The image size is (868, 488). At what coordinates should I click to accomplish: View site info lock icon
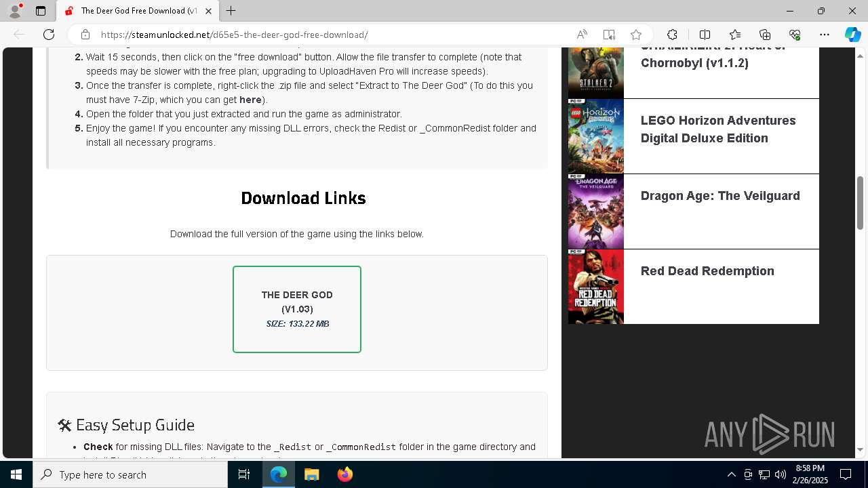pos(85,35)
